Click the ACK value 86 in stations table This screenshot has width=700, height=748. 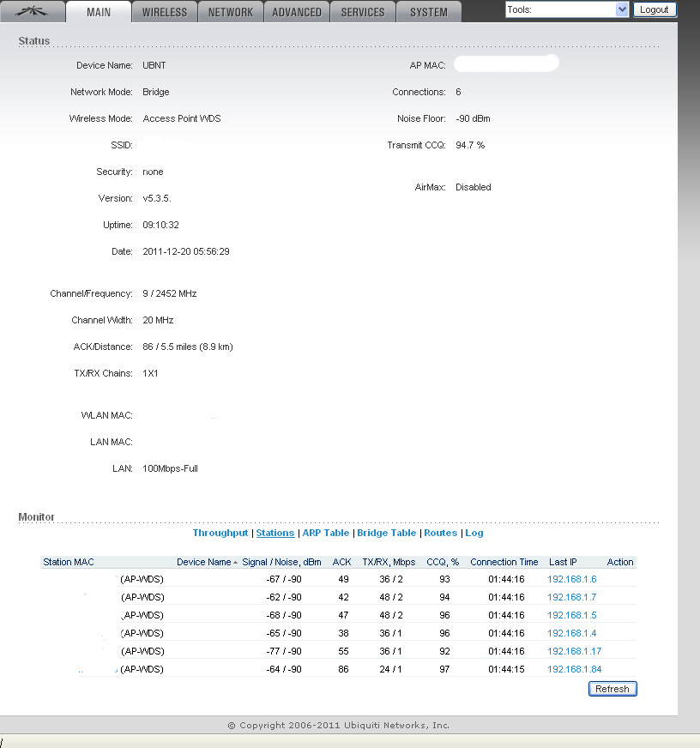click(x=343, y=669)
